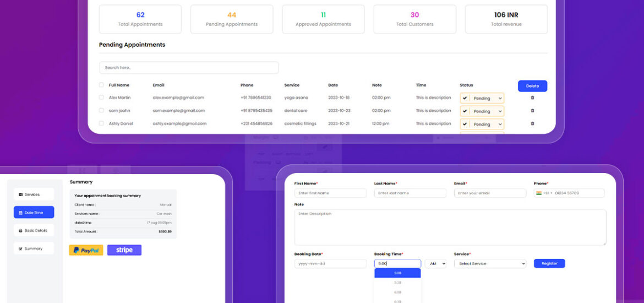
Task: Click the First Name input field
Action: click(x=330, y=193)
